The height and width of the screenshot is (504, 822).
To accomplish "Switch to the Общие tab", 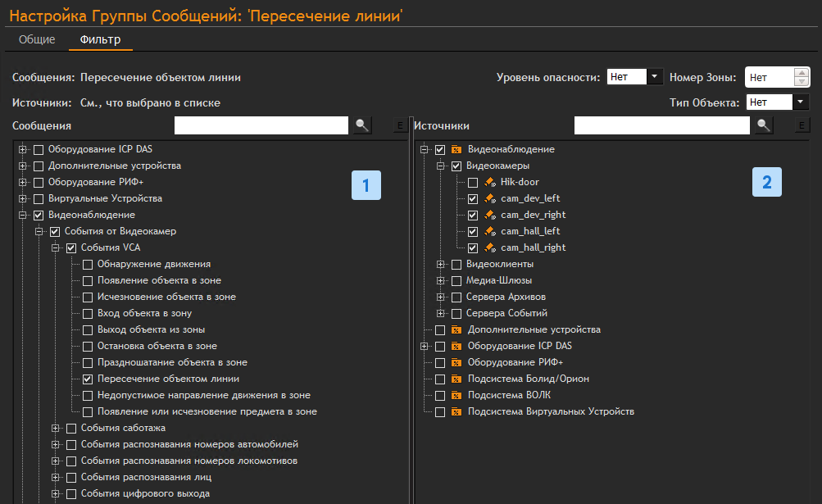I will (x=37, y=39).
